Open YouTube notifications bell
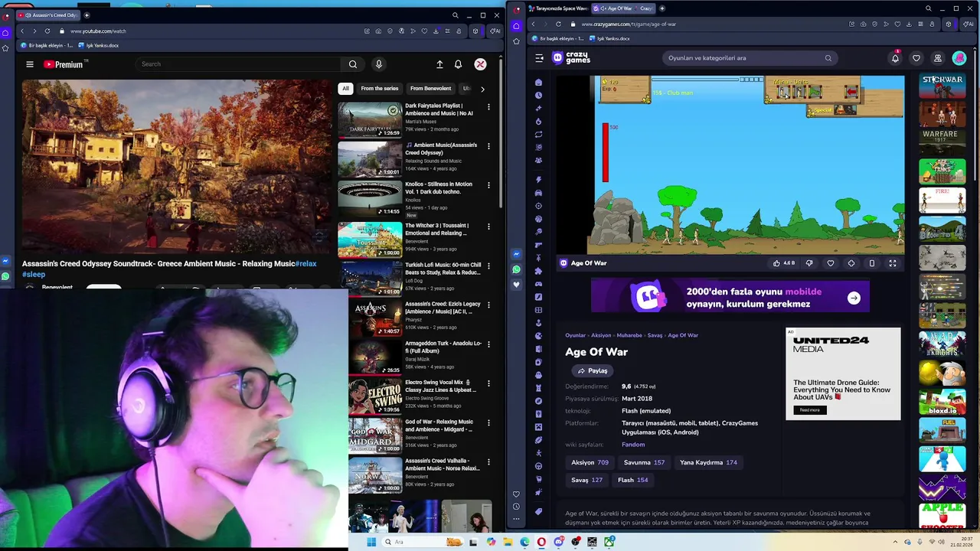980x551 pixels. pyautogui.click(x=458, y=64)
